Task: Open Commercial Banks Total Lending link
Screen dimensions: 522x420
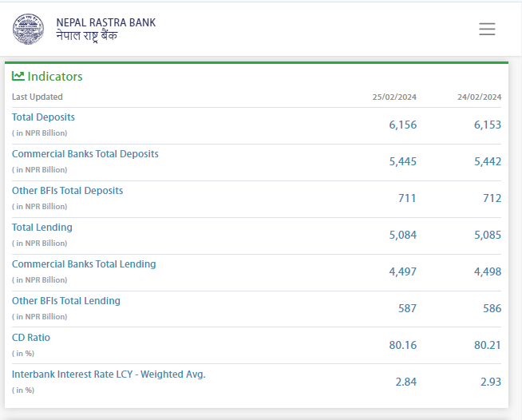Action: 84,264
